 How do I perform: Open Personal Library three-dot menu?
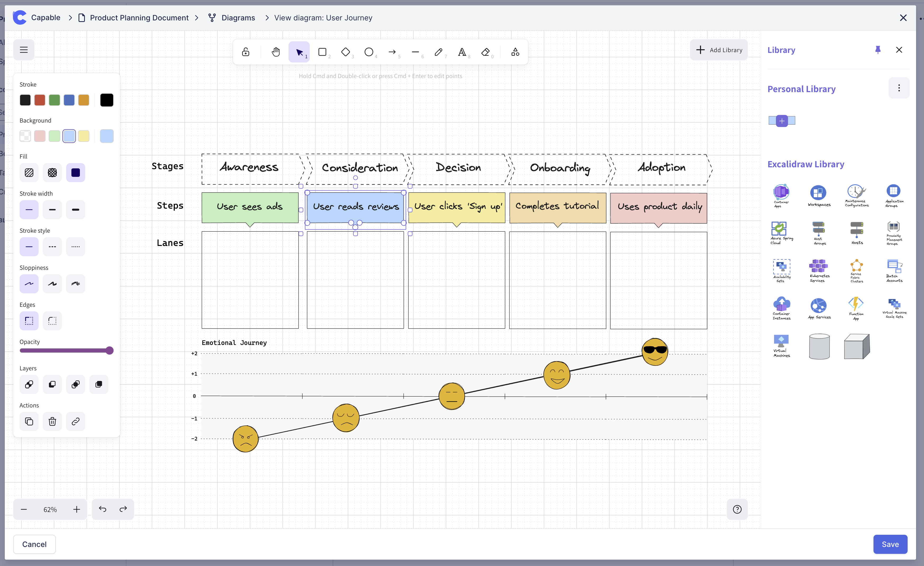[x=899, y=88]
